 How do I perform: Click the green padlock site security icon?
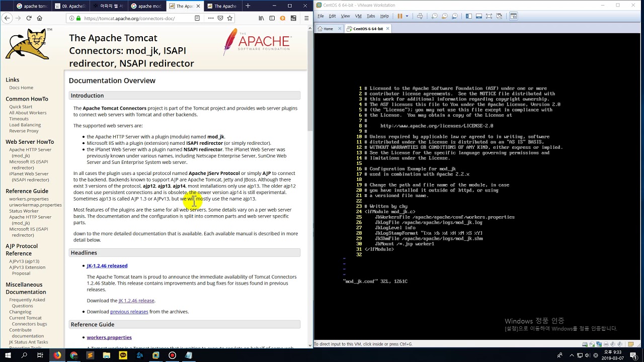click(78, 18)
